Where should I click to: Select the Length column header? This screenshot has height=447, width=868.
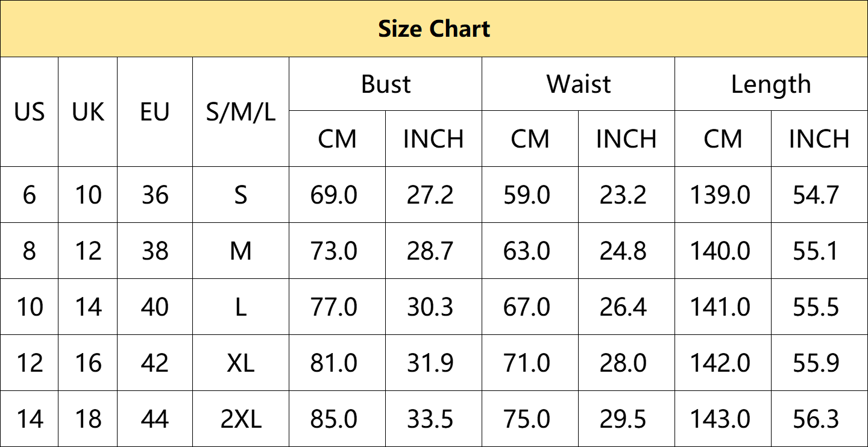771,84
